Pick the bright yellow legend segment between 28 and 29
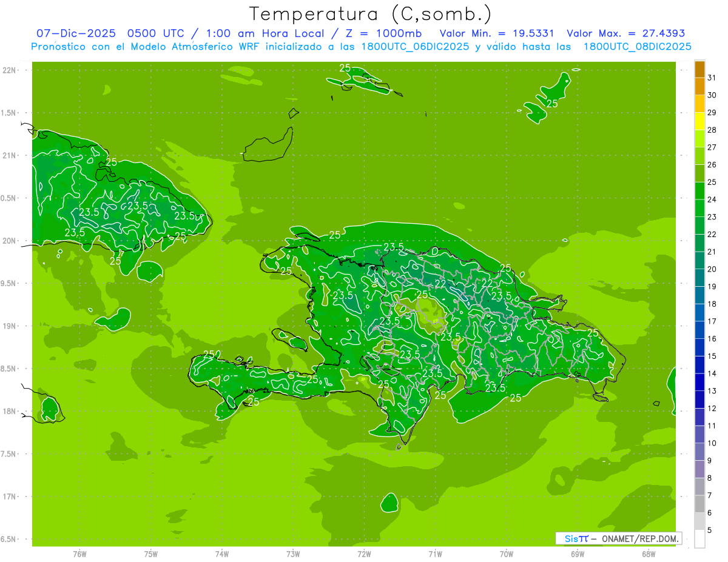Image resolution: width=728 pixels, height=562 pixels. tap(699, 121)
